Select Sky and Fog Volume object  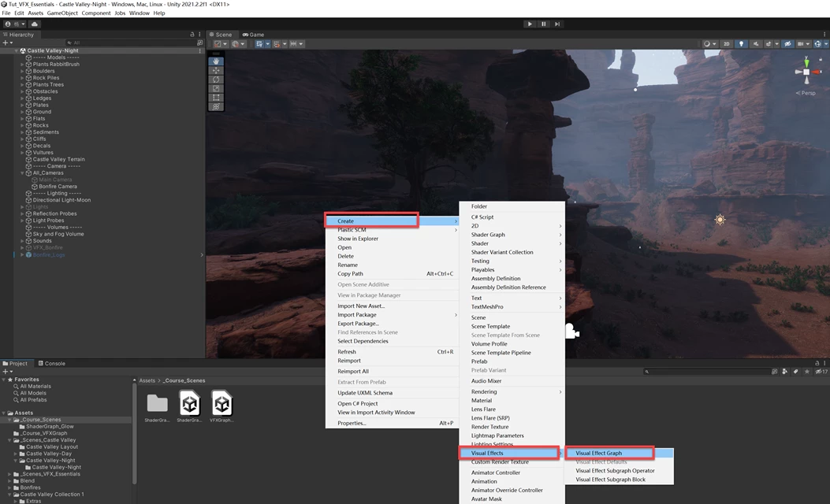pos(58,235)
